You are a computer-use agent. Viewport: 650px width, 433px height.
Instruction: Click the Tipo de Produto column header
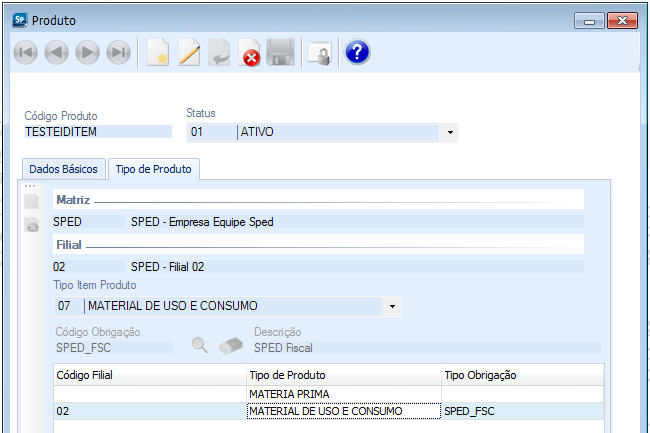point(344,375)
